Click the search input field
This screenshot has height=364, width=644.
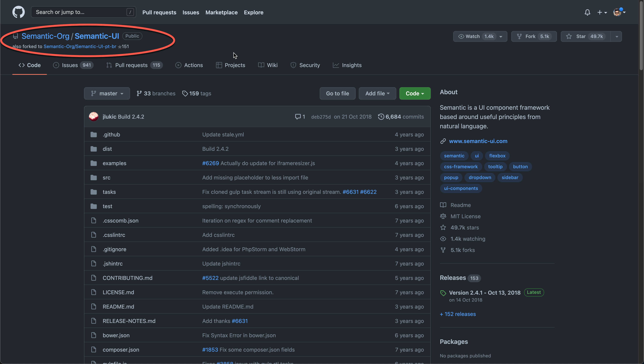84,12
